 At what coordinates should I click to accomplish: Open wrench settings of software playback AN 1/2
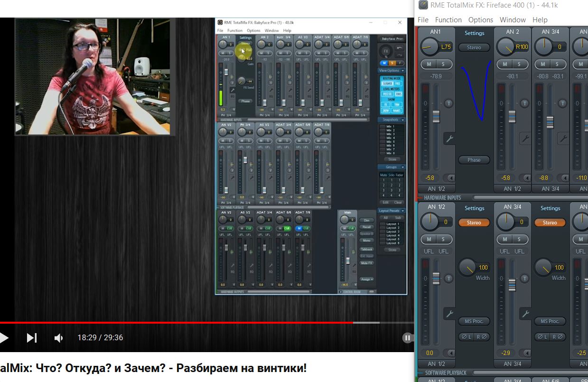449,314
